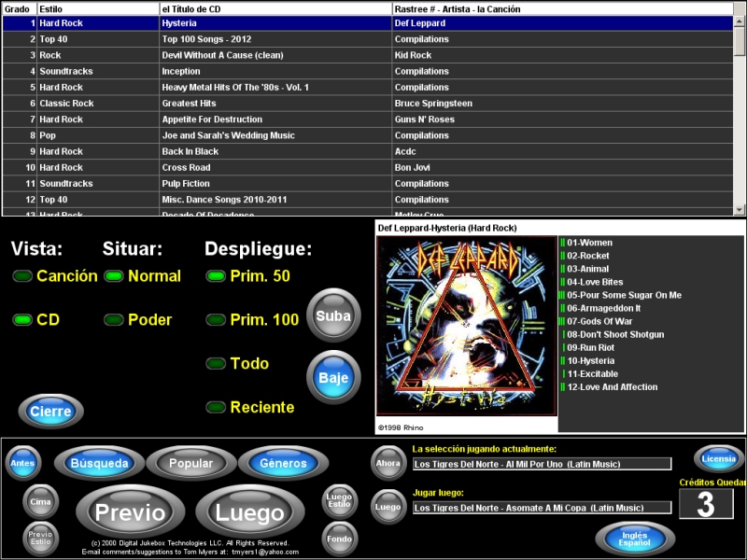This screenshot has height=560, width=747.
Task: Click small Luego button beside Jugar luego
Action: pyautogui.click(x=388, y=507)
